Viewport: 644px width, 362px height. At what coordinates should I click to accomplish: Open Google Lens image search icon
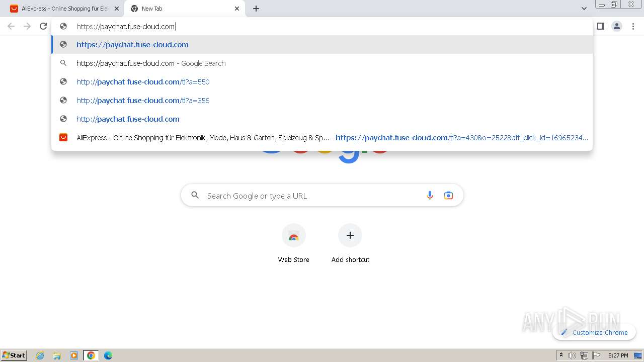pyautogui.click(x=448, y=196)
